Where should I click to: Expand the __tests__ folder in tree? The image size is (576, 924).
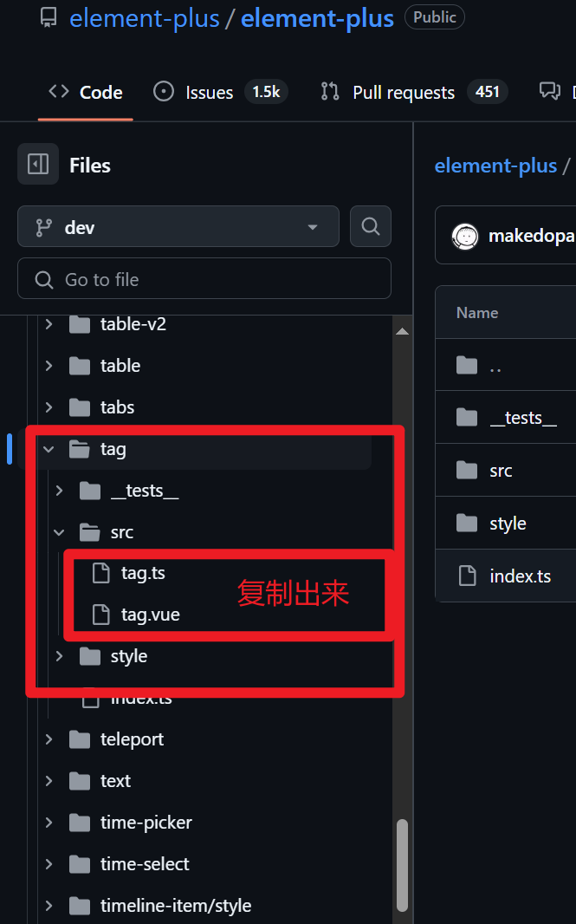[59, 491]
